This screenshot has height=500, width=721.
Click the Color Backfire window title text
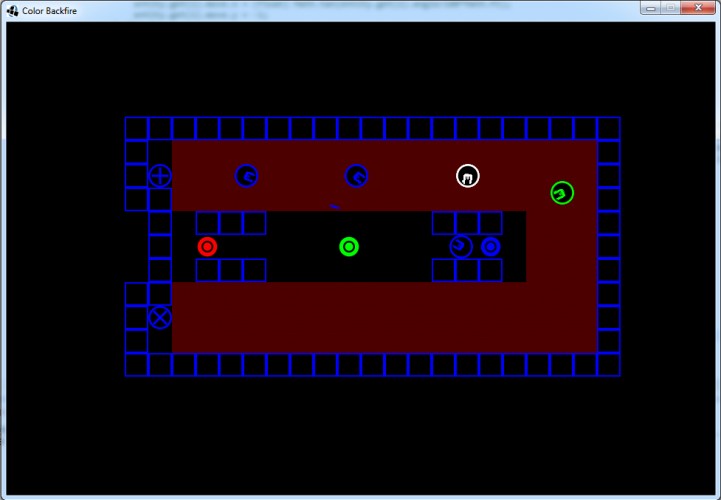[x=49, y=11]
